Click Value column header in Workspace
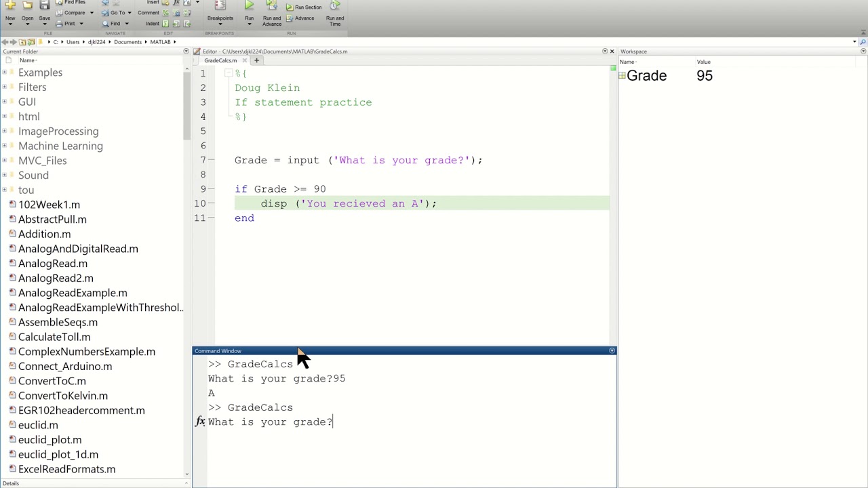This screenshot has height=488, width=868. (703, 62)
